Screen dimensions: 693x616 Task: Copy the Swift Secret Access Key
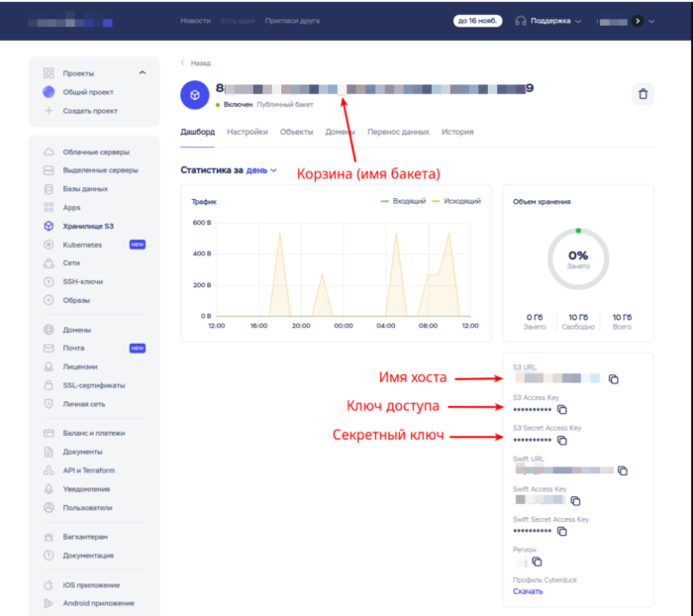(561, 532)
